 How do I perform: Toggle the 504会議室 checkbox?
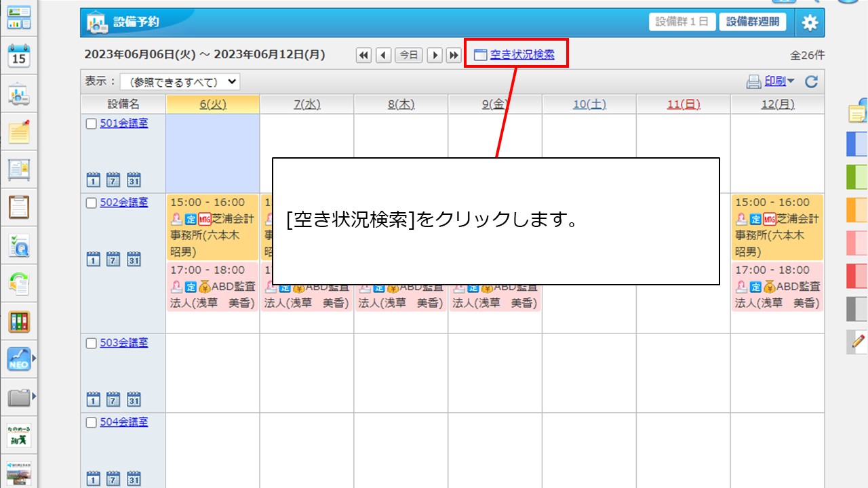coord(92,422)
